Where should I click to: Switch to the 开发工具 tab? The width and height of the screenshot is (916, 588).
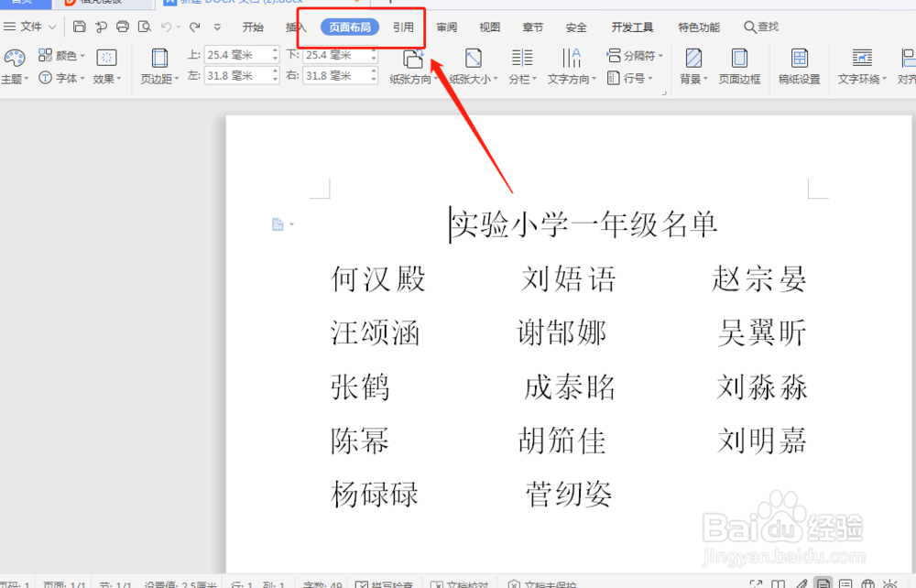[x=632, y=27]
